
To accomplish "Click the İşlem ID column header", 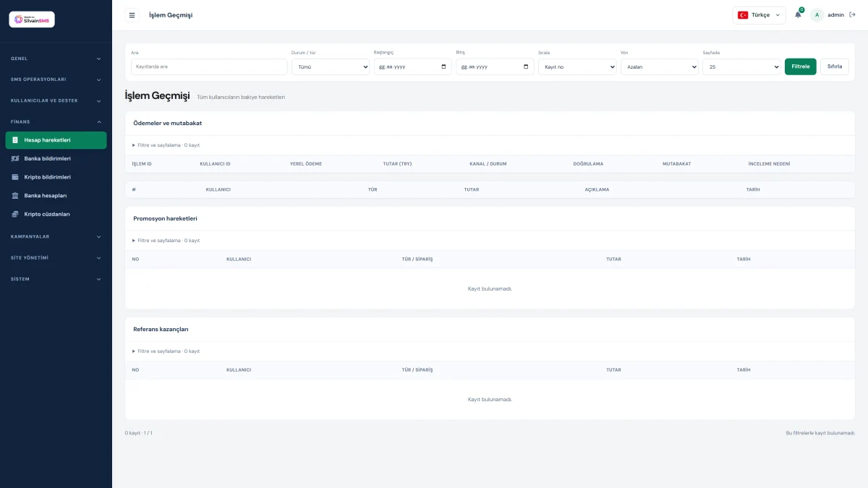I will (142, 164).
